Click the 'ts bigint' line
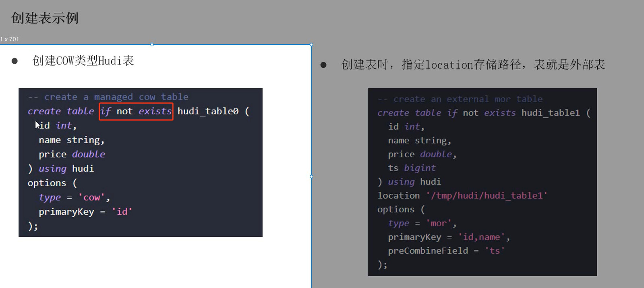The image size is (644, 288). [x=412, y=168]
